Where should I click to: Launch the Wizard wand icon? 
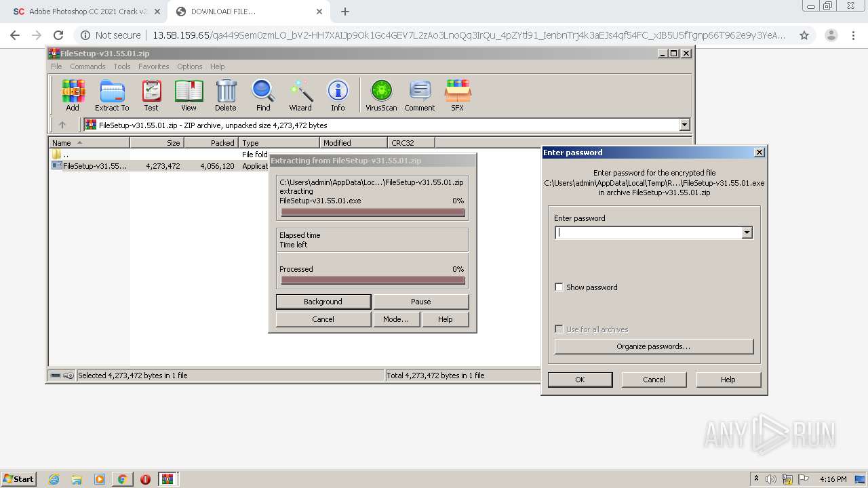[x=300, y=96]
